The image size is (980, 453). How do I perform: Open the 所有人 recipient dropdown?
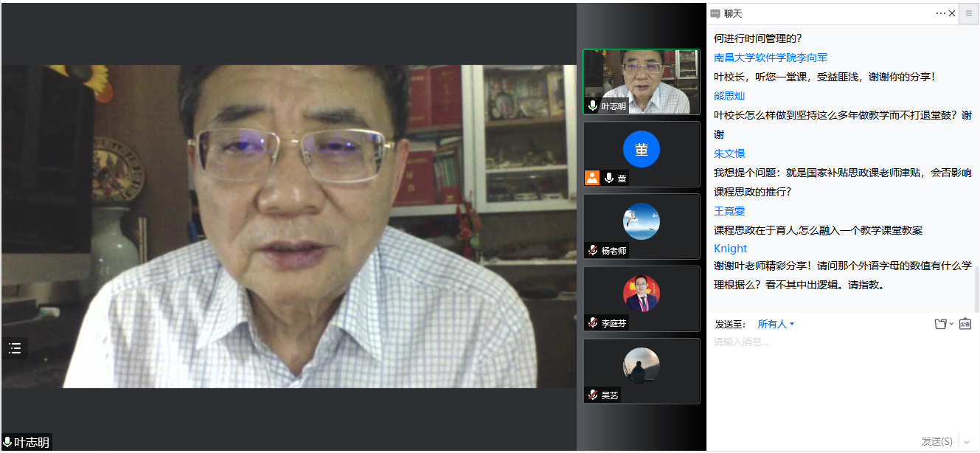tap(776, 324)
